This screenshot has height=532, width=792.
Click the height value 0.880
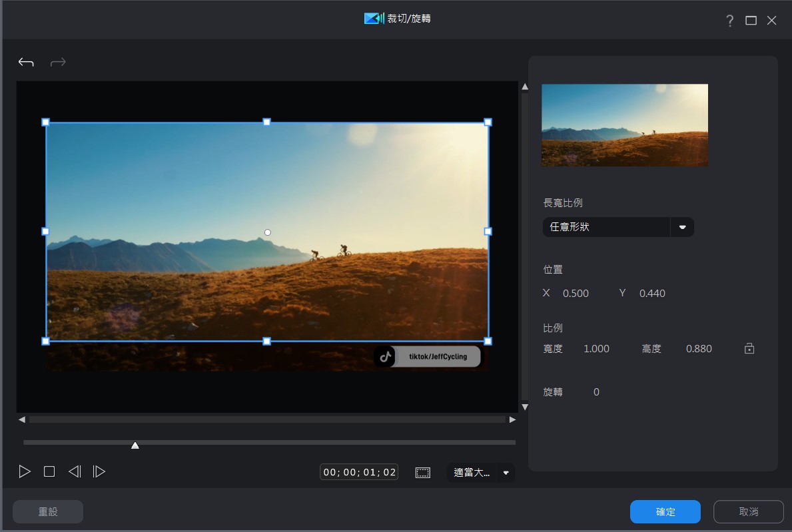(699, 349)
